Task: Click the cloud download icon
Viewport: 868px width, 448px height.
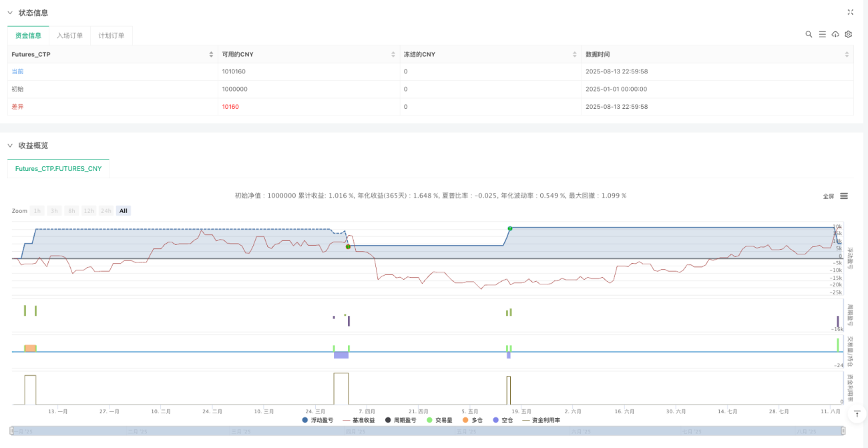Action: coord(835,34)
